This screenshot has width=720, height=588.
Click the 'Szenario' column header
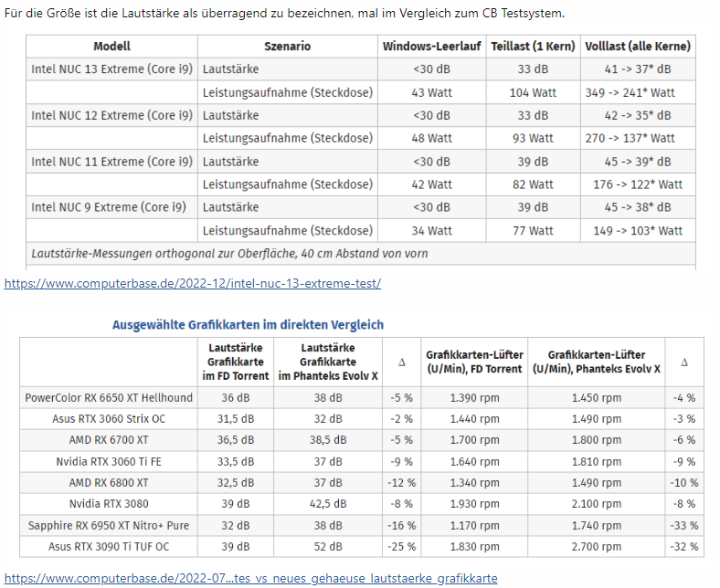click(x=288, y=47)
